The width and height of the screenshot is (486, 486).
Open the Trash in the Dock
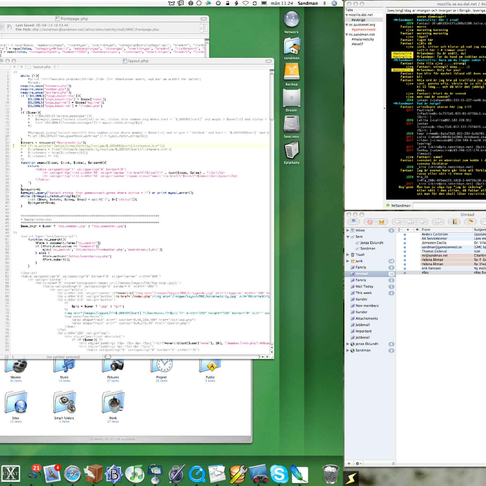point(331,473)
